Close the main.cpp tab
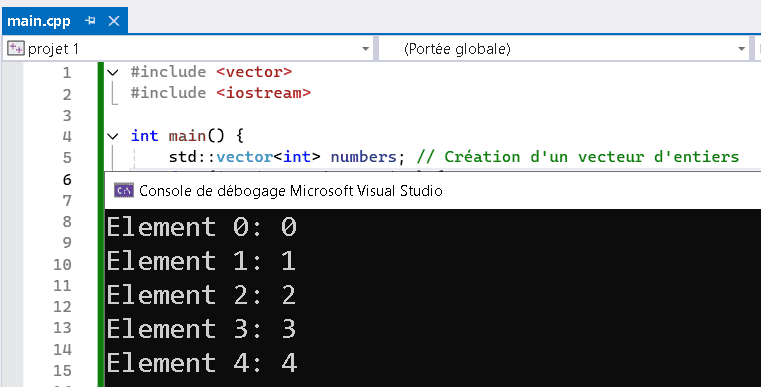The height and width of the screenshot is (387, 761). pyautogui.click(x=114, y=21)
